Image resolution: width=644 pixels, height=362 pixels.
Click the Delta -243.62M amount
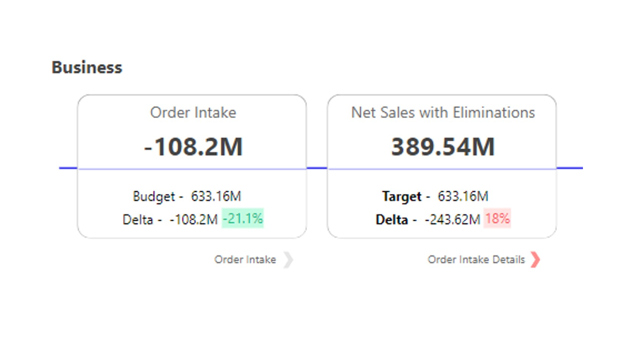pyautogui.click(x=452, y=220)
